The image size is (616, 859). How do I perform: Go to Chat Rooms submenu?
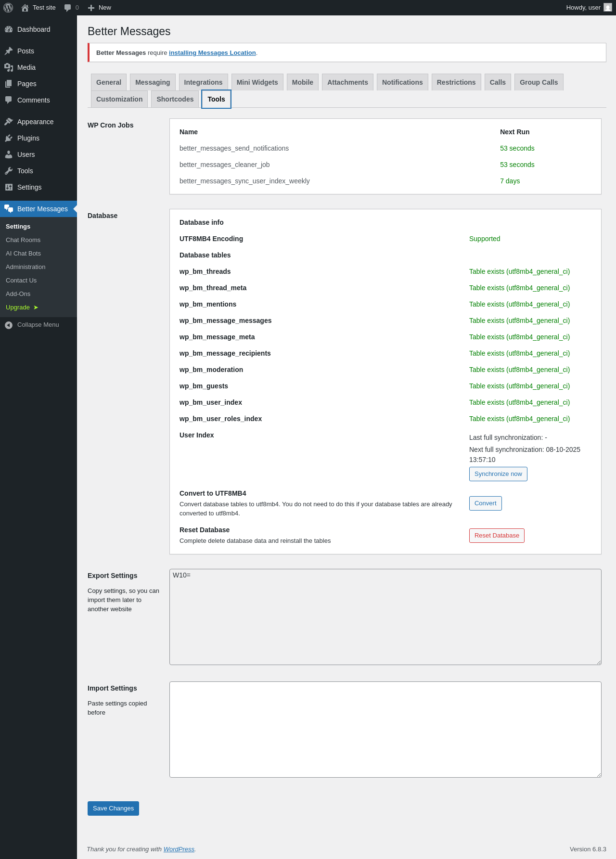point(23,240)
